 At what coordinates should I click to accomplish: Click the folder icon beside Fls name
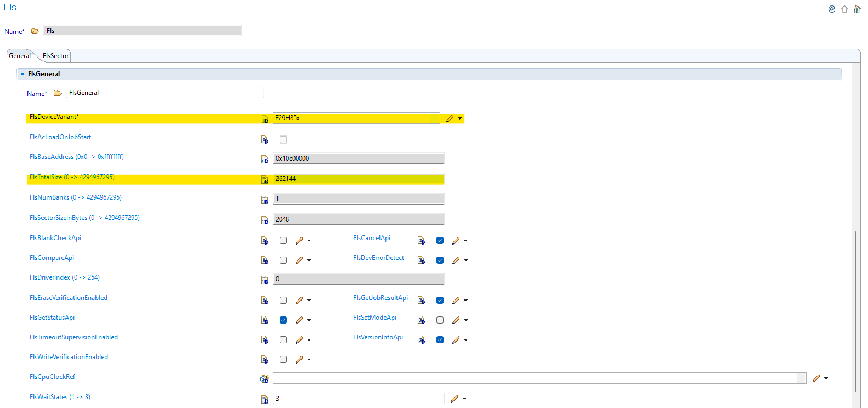[35, 31]
